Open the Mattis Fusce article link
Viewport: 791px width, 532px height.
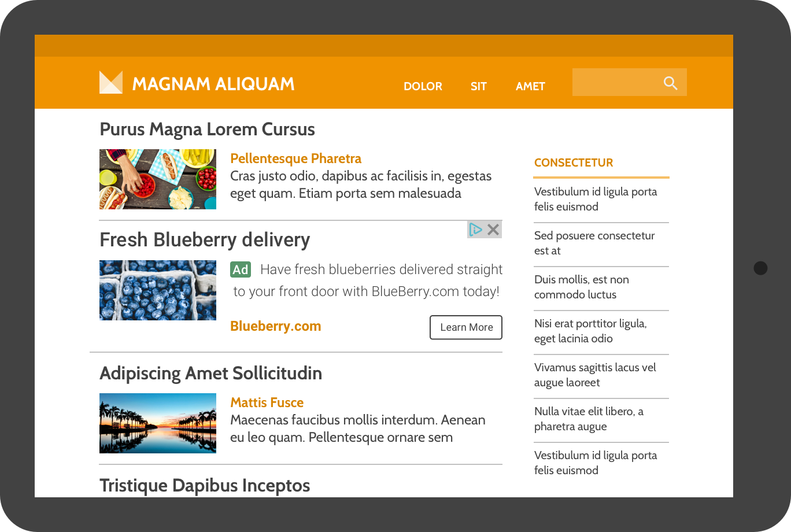pyautogui.click(x=267, y=402)
